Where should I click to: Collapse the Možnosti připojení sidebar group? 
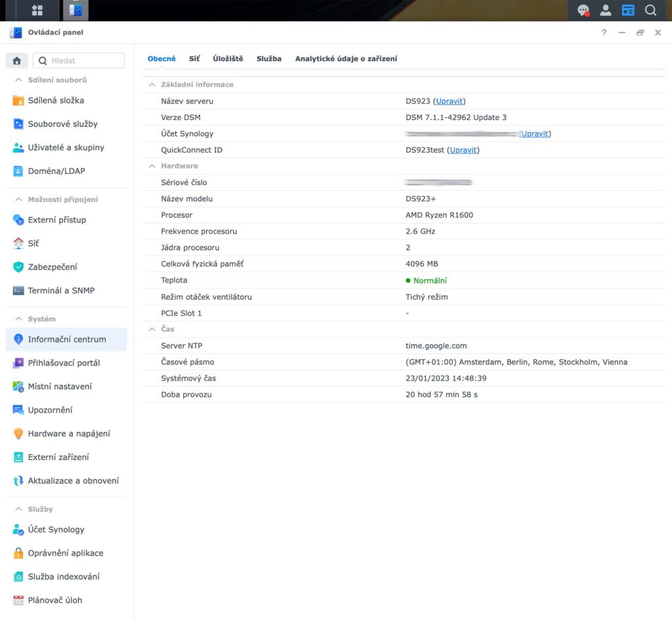[x=18, y=199]
